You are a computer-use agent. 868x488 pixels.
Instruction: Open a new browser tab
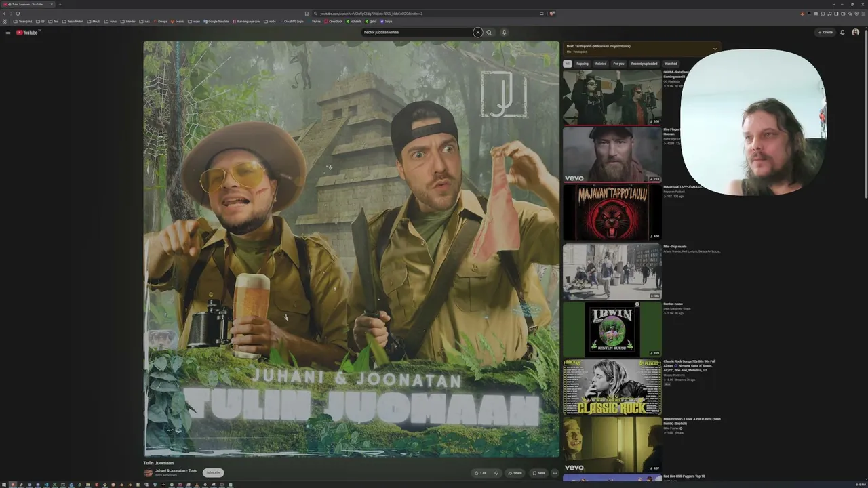pos(60,4)
